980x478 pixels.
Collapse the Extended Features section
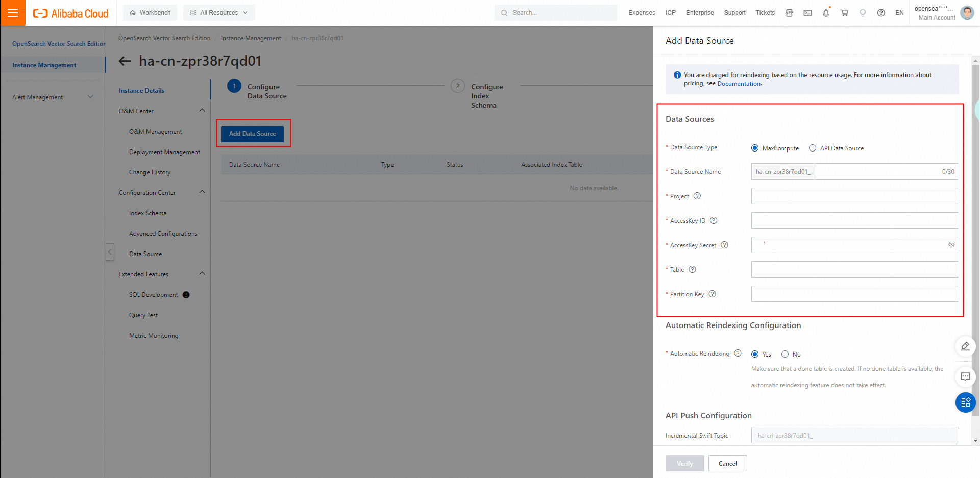click(202, 274)
